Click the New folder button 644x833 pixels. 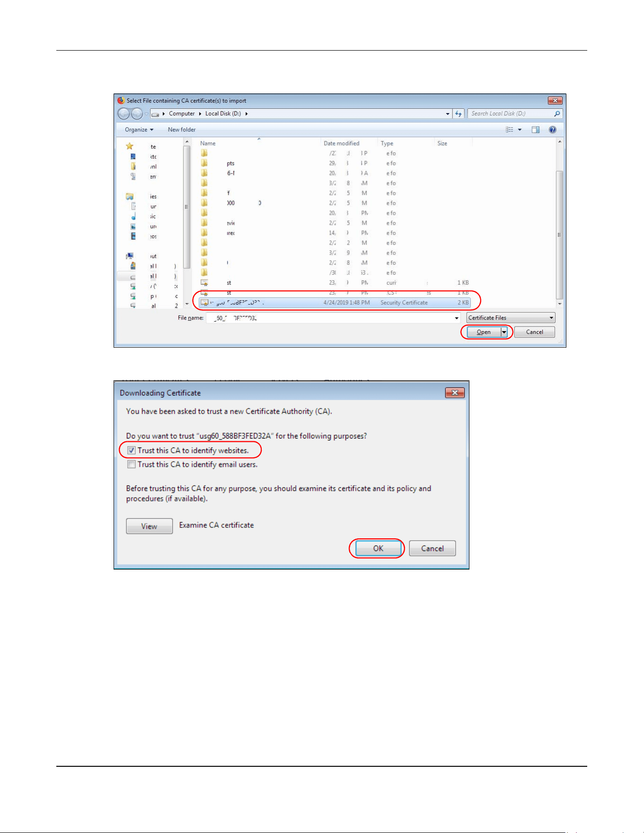tap(182, 130)
